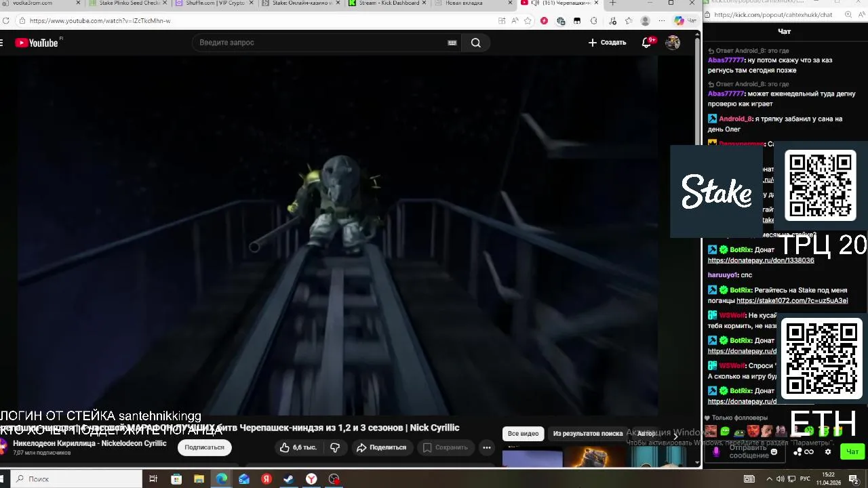Click the Windows Поиск search box

pos(77,479)
